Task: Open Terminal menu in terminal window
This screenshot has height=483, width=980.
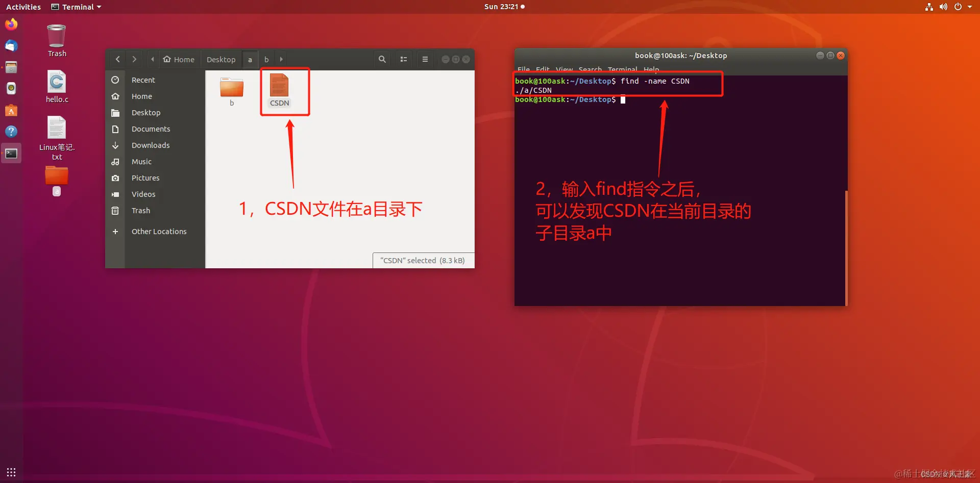Action: point(622,69)
